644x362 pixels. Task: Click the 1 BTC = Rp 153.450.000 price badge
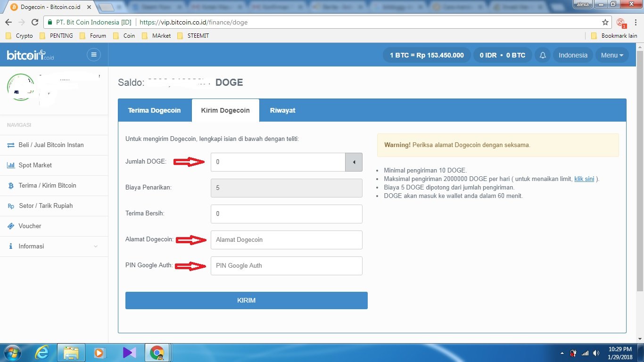pos(427,55)
